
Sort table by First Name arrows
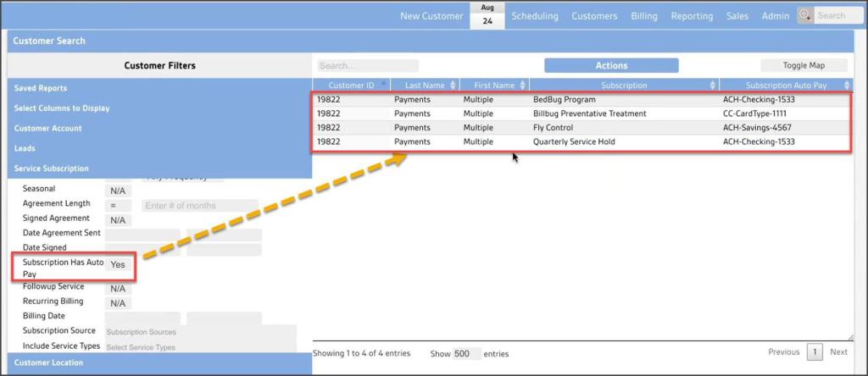coord(522,85)
